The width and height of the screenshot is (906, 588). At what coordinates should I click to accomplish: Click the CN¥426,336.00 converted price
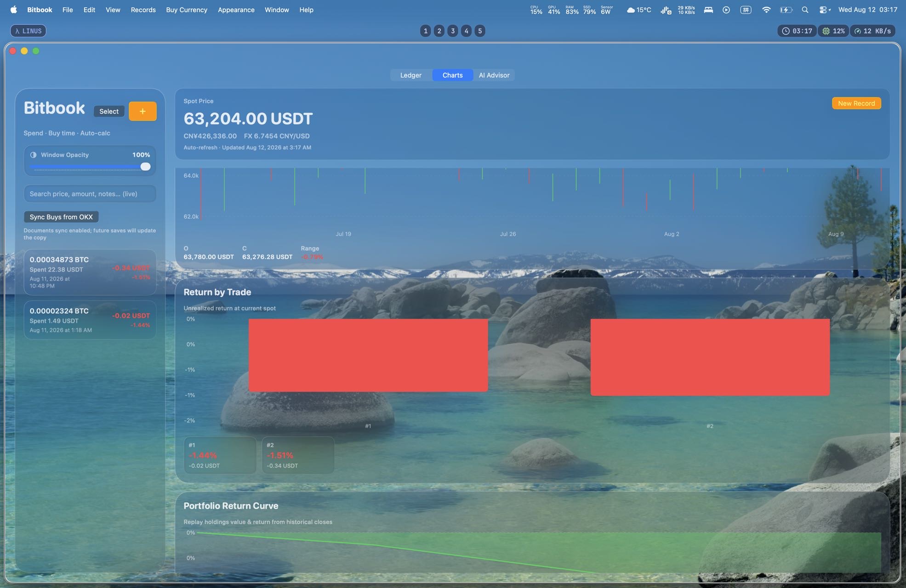[210, 136]
